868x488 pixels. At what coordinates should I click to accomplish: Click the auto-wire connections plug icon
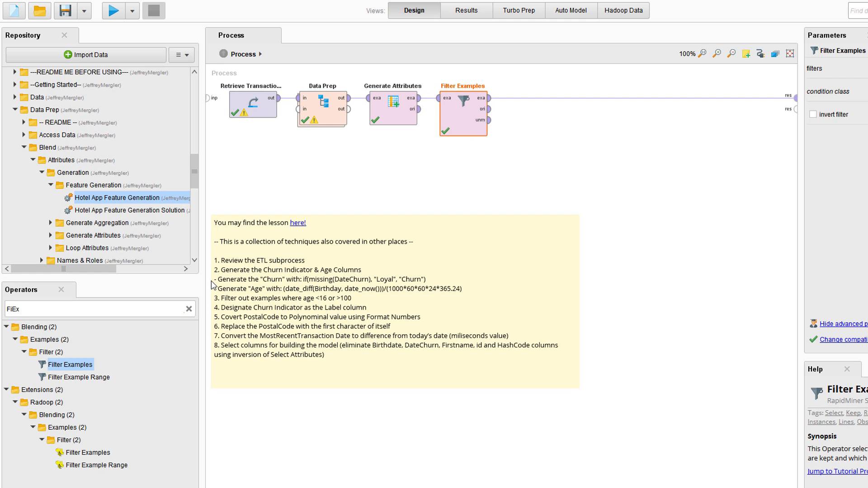tap(760, 54)
